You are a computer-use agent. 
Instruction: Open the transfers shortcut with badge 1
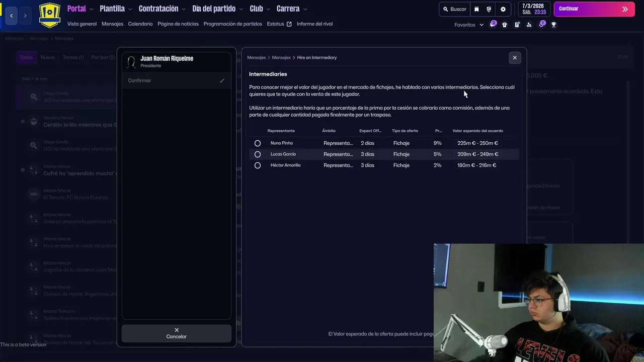point(542,24)
